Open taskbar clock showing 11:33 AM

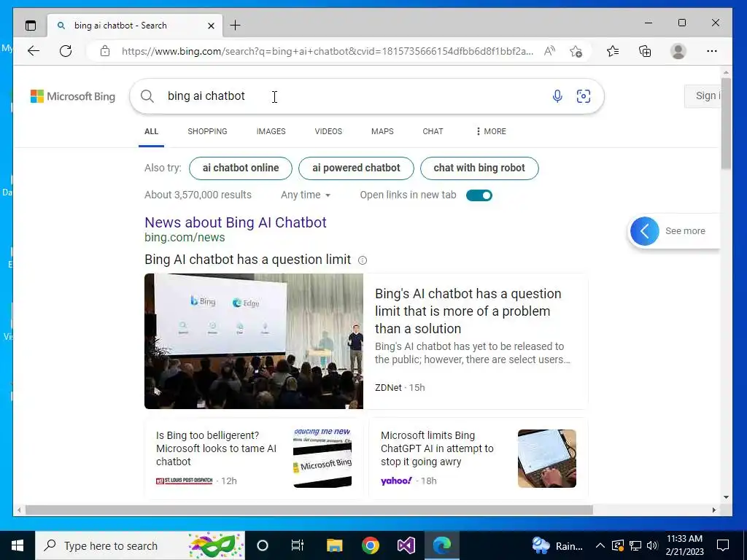click(684, 545)
